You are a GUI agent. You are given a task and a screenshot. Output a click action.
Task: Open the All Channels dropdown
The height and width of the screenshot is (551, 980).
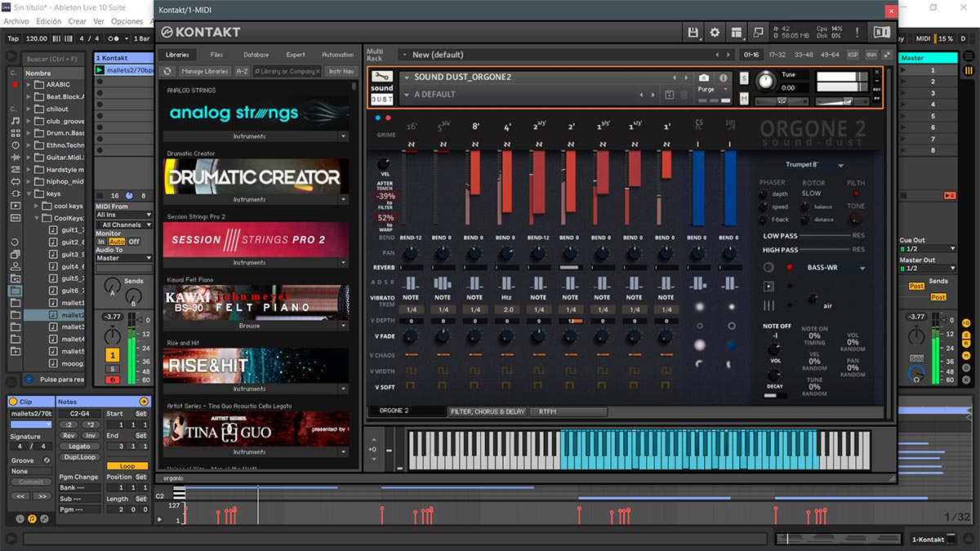point(124,224)
